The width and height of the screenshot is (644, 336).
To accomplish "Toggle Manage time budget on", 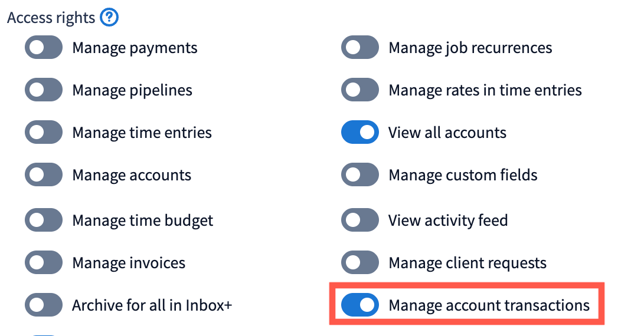I will [x=44, y=220].
